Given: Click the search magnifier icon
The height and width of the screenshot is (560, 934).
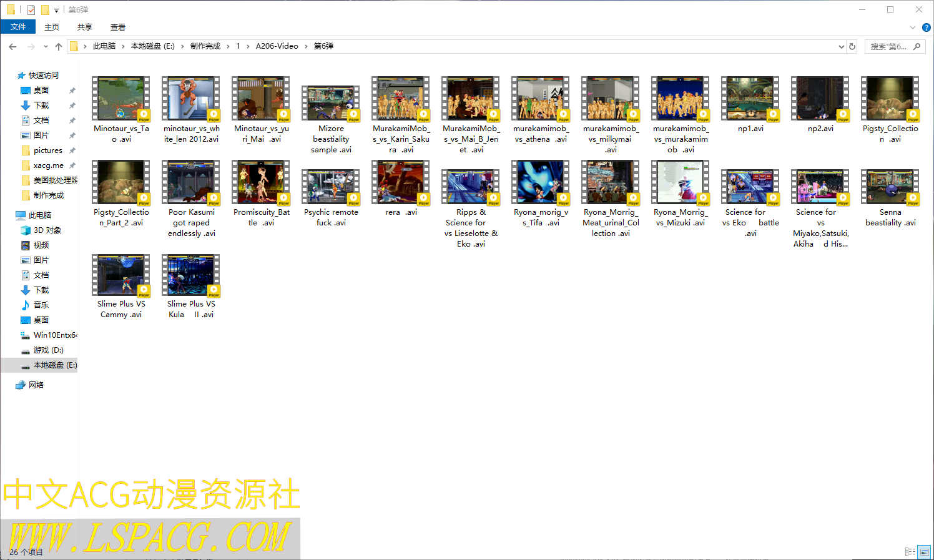Looking at the screenshot, I should pyautogui.click(x=917, y=46).
